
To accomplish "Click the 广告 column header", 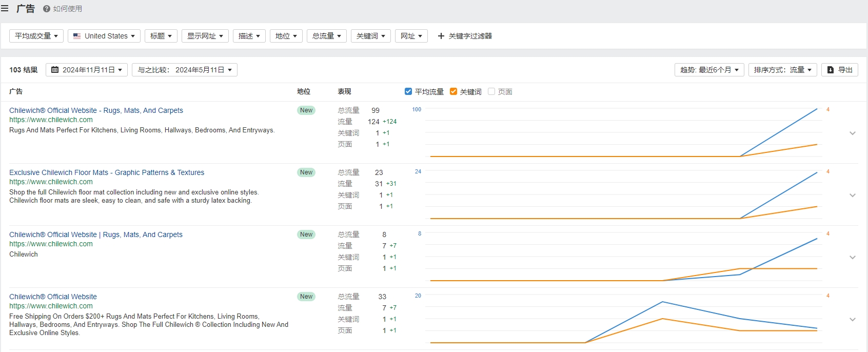I will pos(16,91).
